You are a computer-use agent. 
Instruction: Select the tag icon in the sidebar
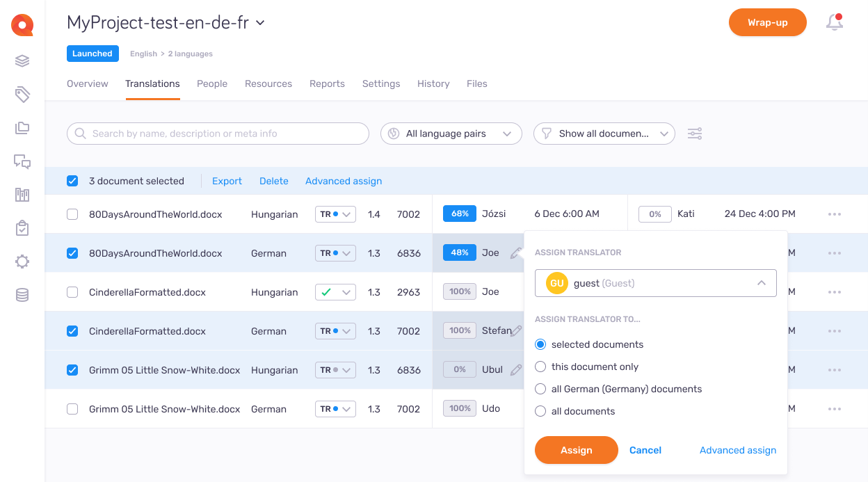pos(22,94)
